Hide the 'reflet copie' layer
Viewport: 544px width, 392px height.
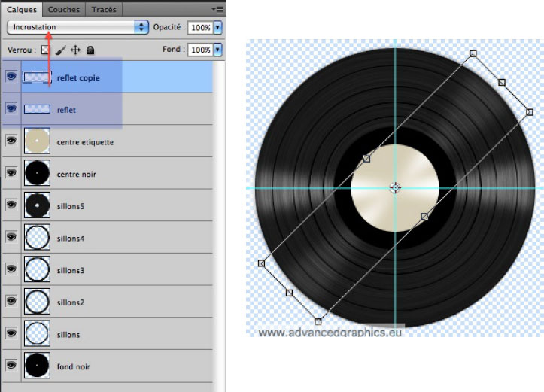coord(11,77)
